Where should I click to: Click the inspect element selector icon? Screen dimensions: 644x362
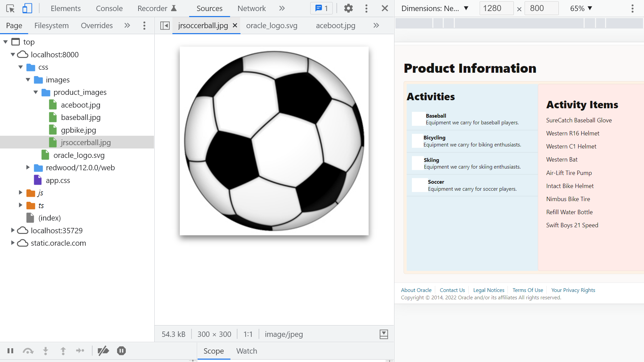coord(10,8)
